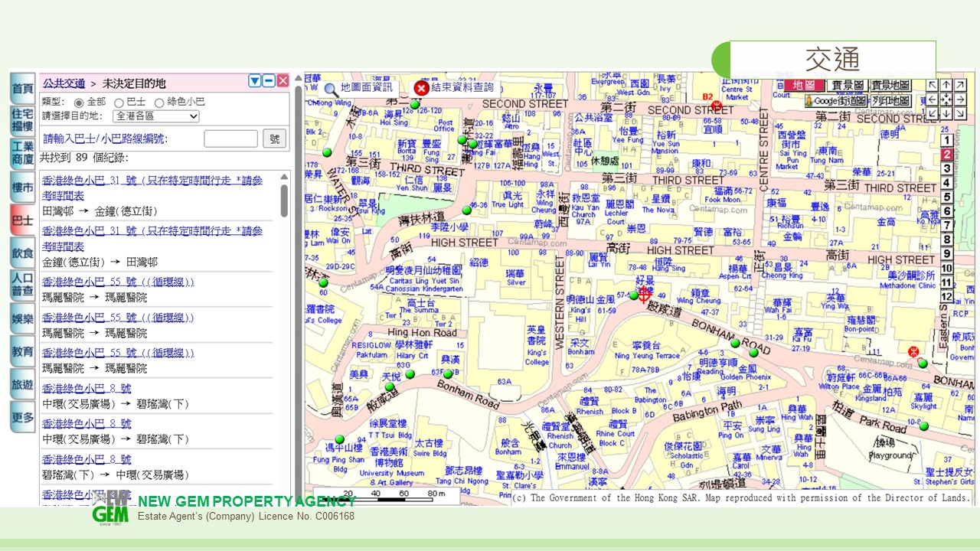Click the results list scroll-up arrow

285,177
